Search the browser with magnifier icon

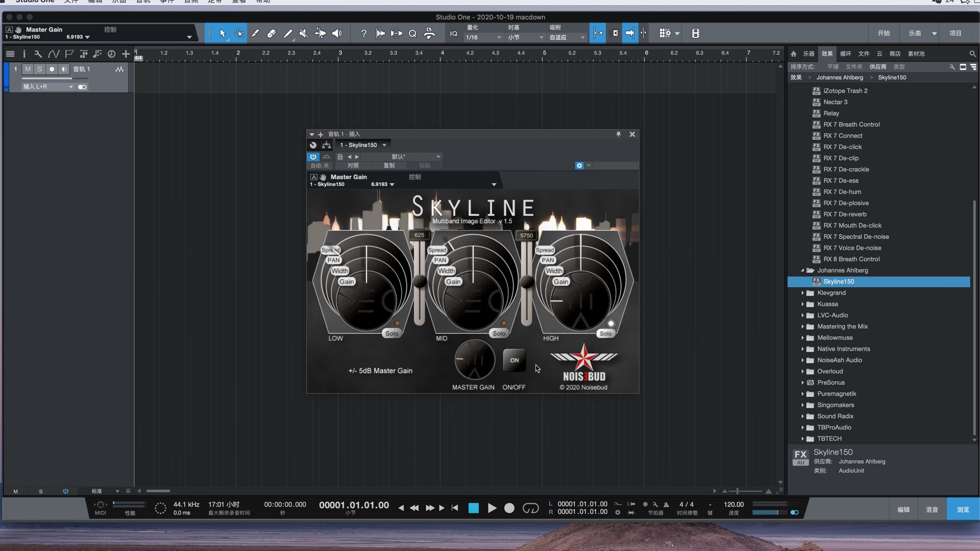[972, 54]
